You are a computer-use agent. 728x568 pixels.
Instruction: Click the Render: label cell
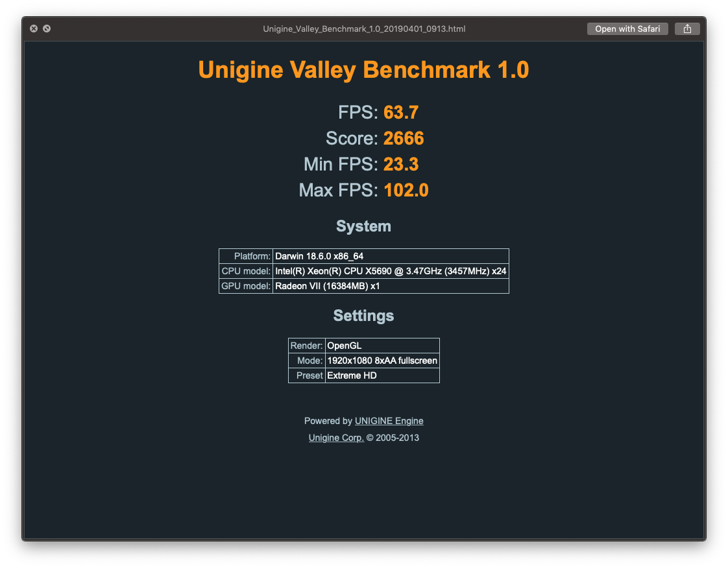tap(307, 346)
